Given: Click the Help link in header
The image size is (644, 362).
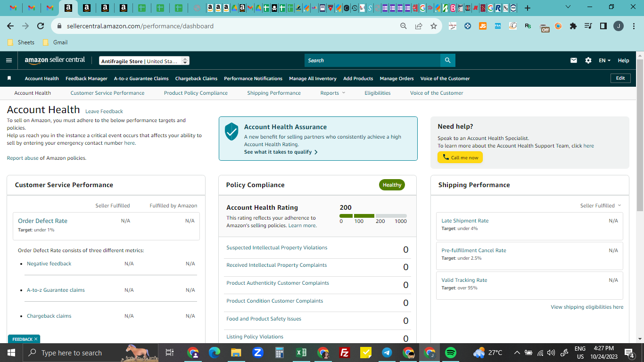Looking at the screenshot, I should point(623,60).
